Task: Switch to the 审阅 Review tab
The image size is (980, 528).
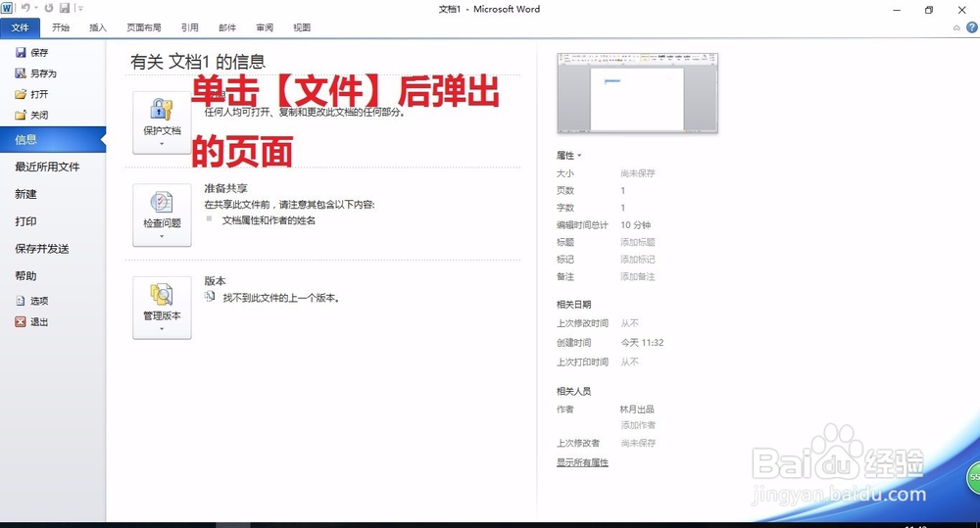Action: pyautogui.click(x=265, y=27)
